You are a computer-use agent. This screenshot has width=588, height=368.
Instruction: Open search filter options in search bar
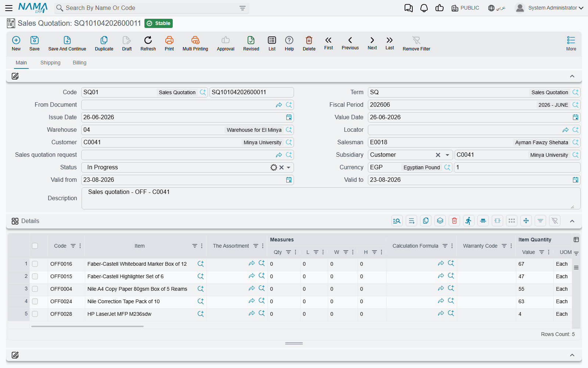(243, 8)
